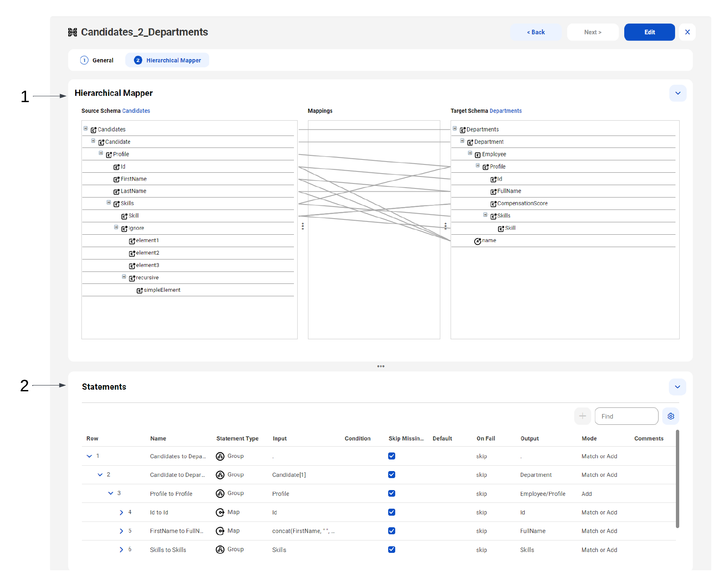Image resolution: width=728 pixels, height=588 pixels.
Task: Click the Next button
Action: click(x=593, y=32)
